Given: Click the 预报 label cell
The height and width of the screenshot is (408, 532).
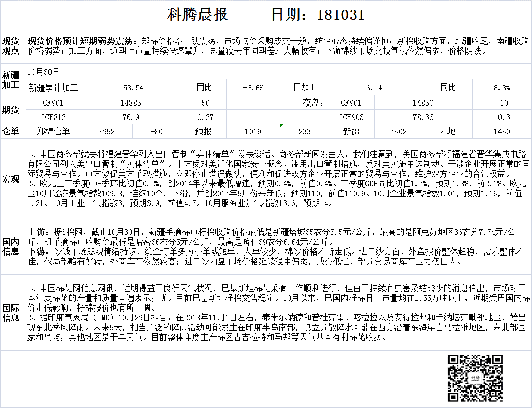Looking at the screenshot, I should click(203, 131).
